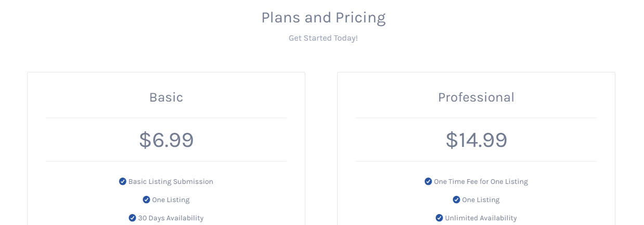Click One Listing text in Basic card
644x225 pixels.
pos(171,200)
